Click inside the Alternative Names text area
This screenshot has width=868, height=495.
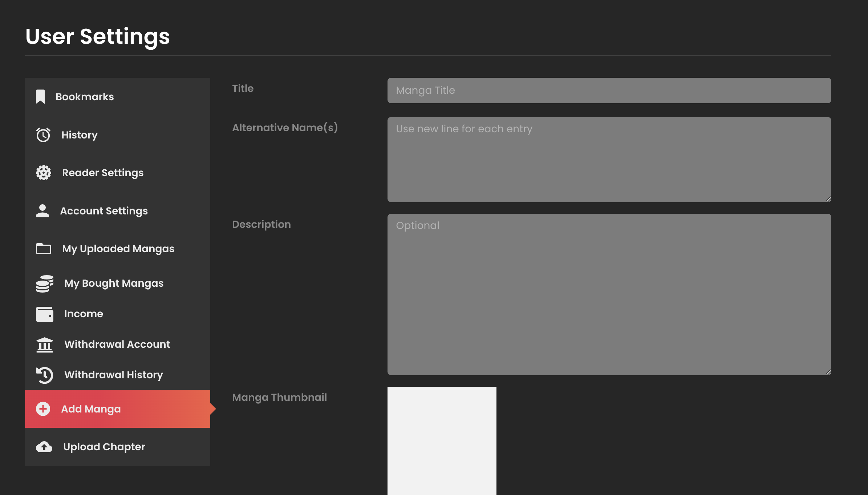(x=609, y=160)
